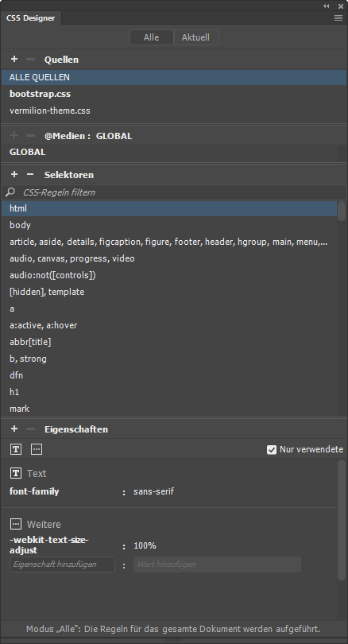
Task: Switch to the Alle mode
Action: click(x=151, y=37)
